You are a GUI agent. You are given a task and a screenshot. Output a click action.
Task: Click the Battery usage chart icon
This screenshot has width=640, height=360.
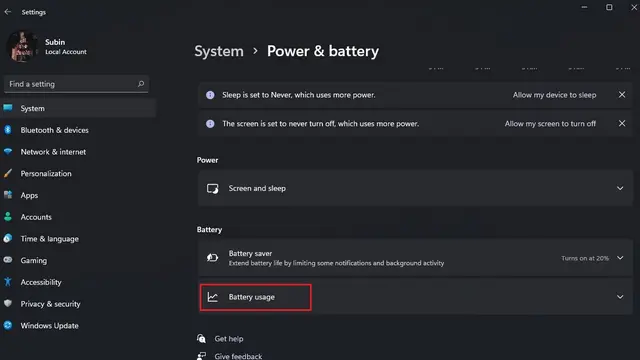213,297
